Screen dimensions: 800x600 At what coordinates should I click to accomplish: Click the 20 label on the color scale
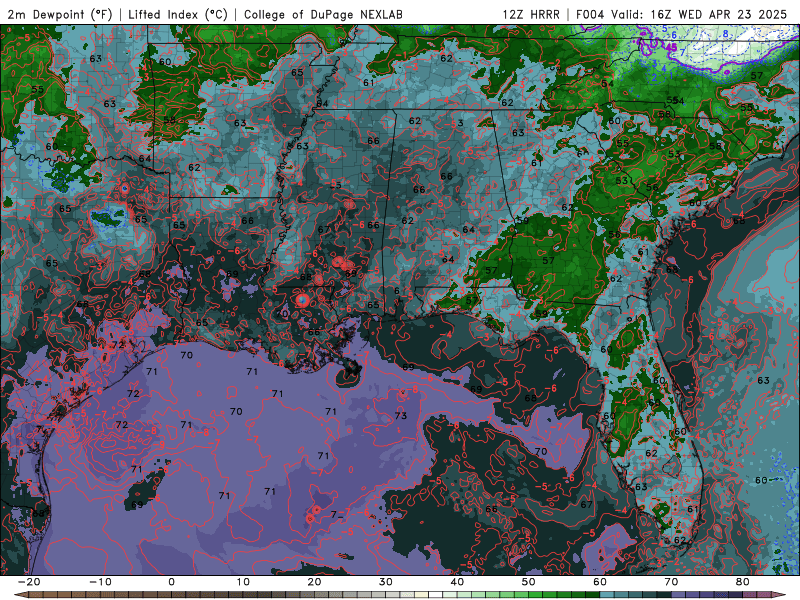click(x=314, y=582)
